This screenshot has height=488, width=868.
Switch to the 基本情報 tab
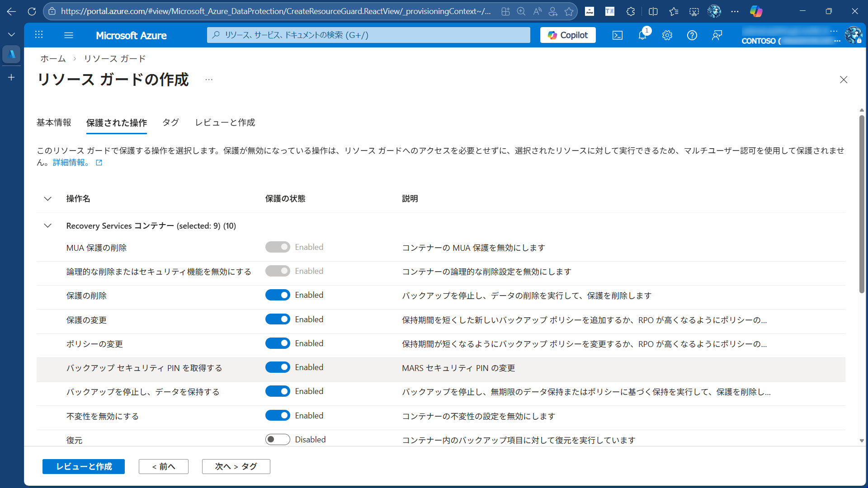click(x=54, y=122)
